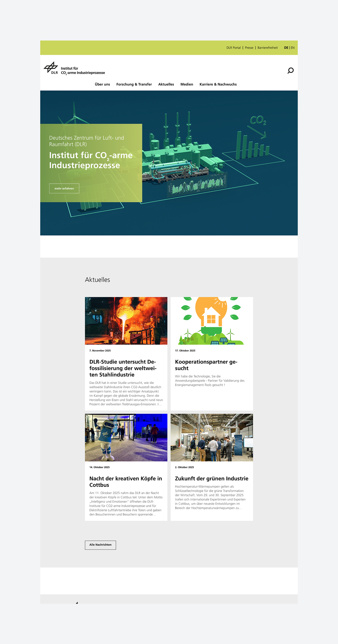Open the Über uns menu
This screenshot has height=644, width=338.
pos(102,84)
